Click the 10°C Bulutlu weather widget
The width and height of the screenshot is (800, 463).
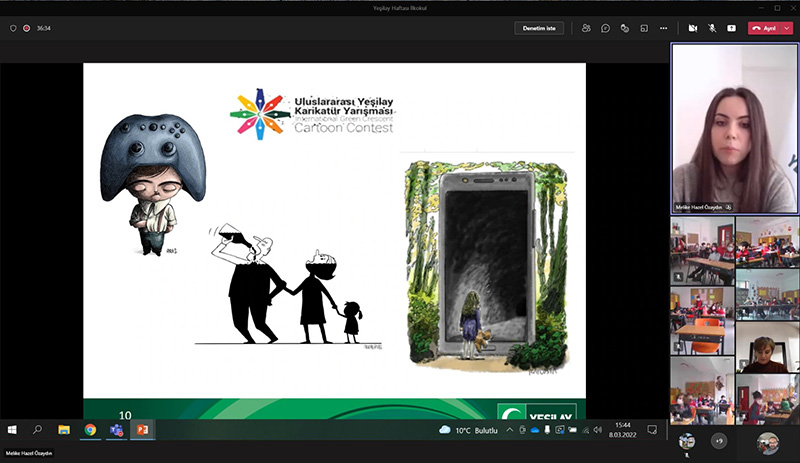468,430
